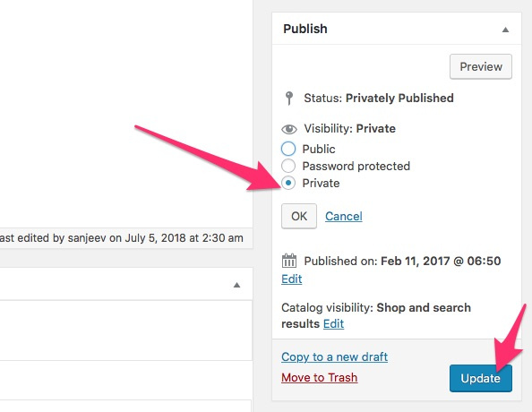Click Copy to a new draft

click(x=335, y=356)
